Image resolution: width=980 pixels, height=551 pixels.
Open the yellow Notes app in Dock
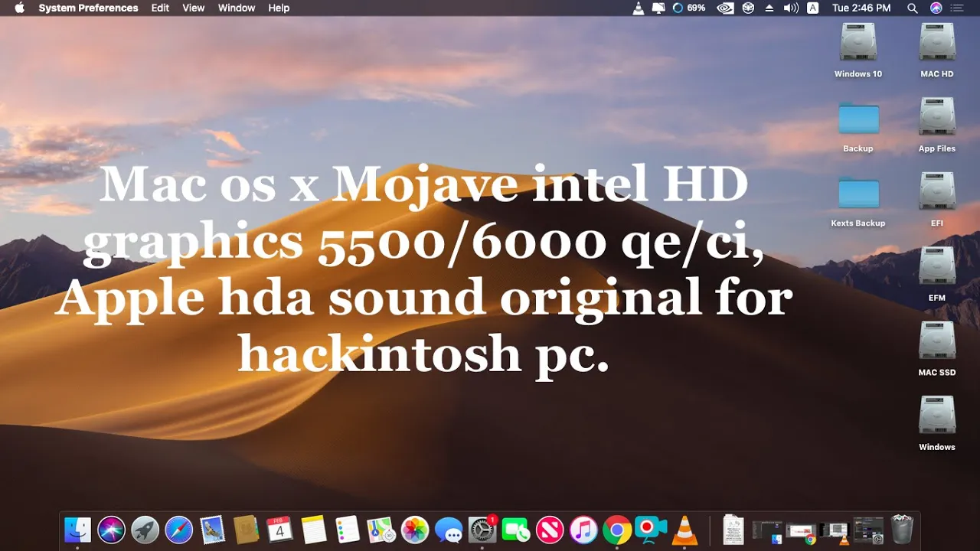pyautogui.click(x=314, y=530)
